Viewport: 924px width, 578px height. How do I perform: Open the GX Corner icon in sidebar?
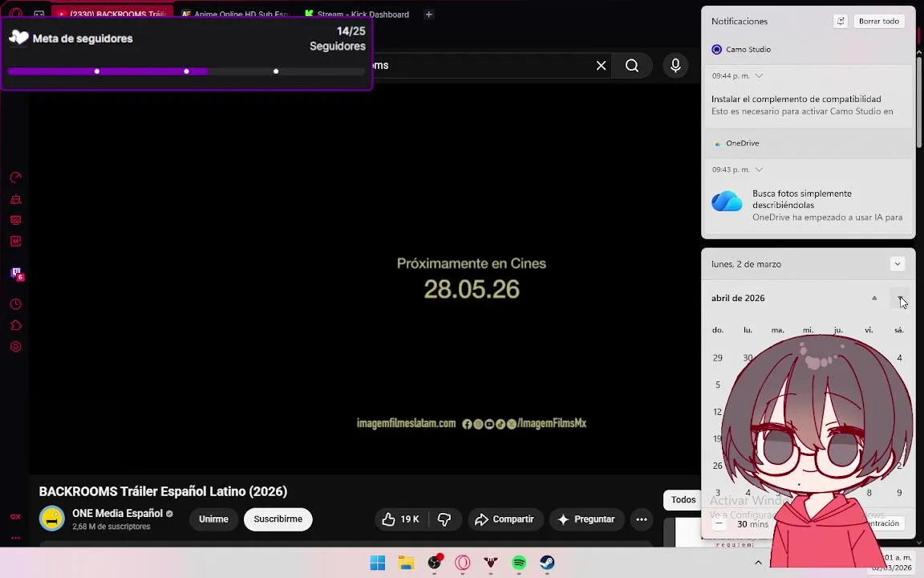(x=16, y=517)
